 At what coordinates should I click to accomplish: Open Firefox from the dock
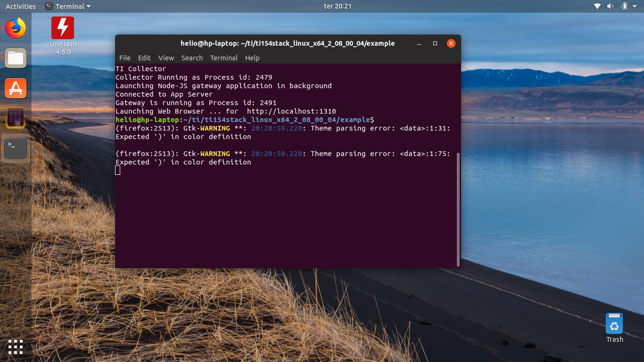pos(16,28)
